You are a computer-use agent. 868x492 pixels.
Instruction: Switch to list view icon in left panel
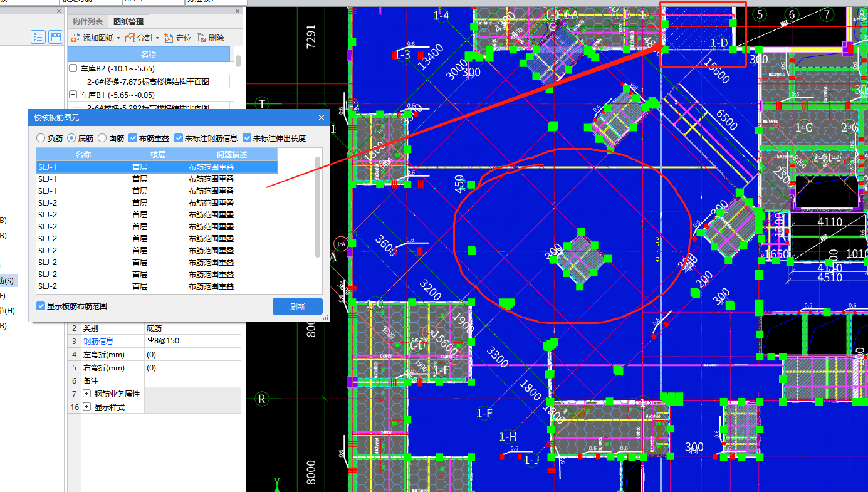[x=38, y=37]
